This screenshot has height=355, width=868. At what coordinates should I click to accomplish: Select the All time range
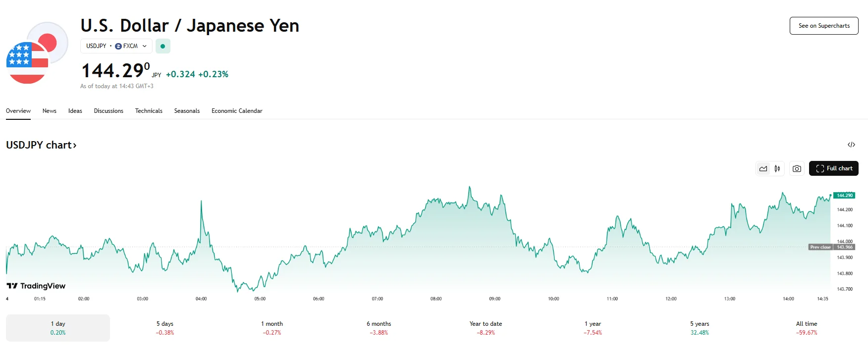807,328
